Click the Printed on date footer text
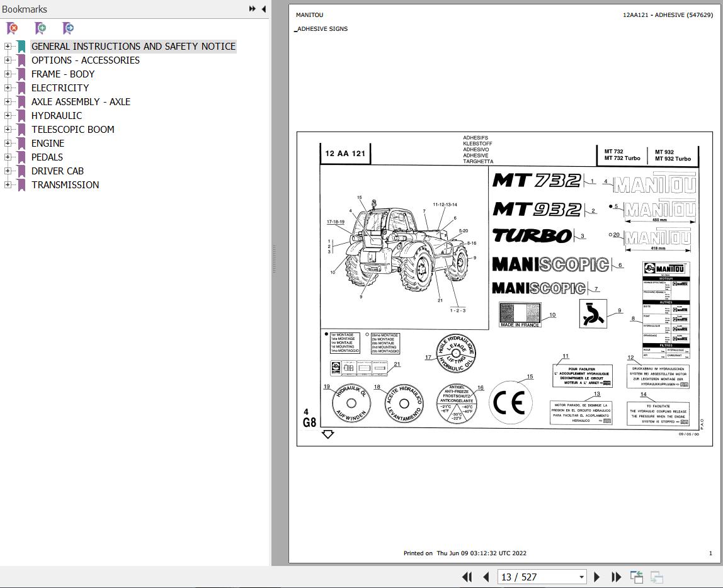The height and width of the screenshot is (588, 723). coord(465,553)
